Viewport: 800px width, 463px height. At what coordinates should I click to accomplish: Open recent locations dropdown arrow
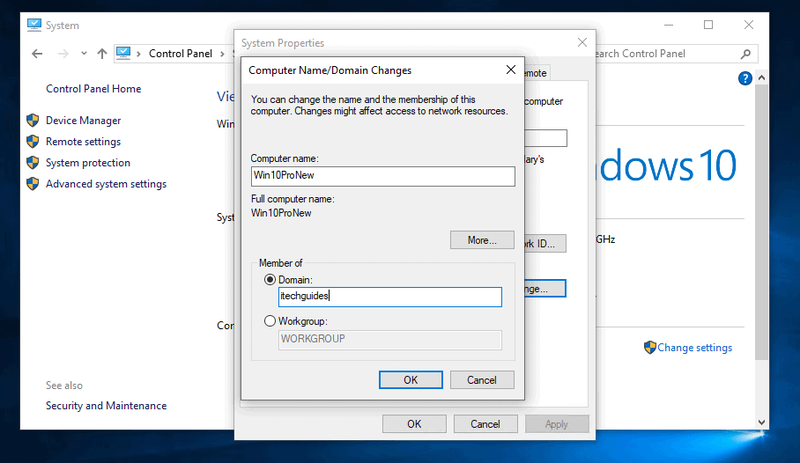point(84,53)
